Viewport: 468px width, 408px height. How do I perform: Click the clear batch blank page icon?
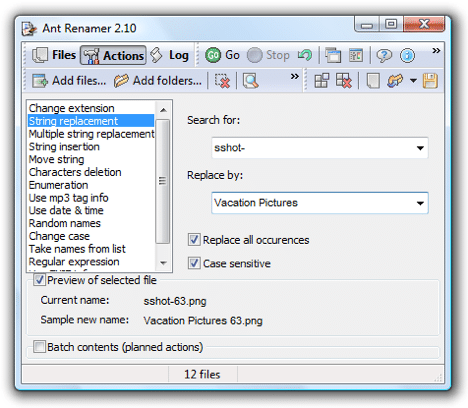tap(373, 81)
